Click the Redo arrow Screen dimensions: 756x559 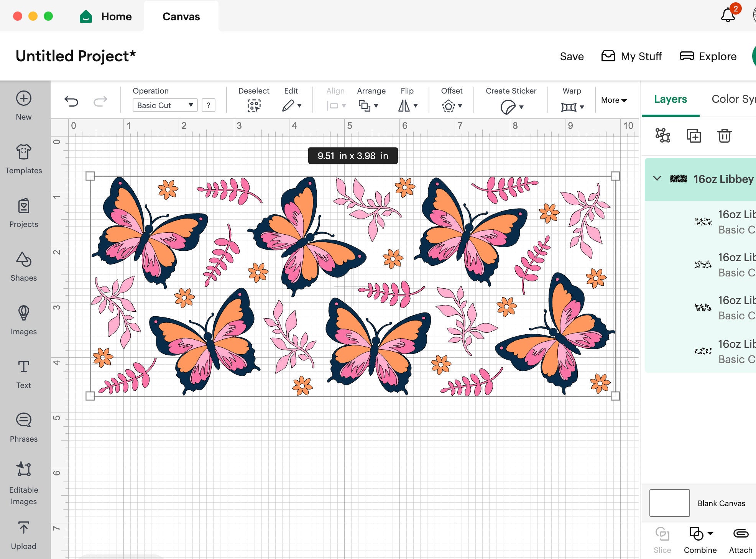pos(100,101)
